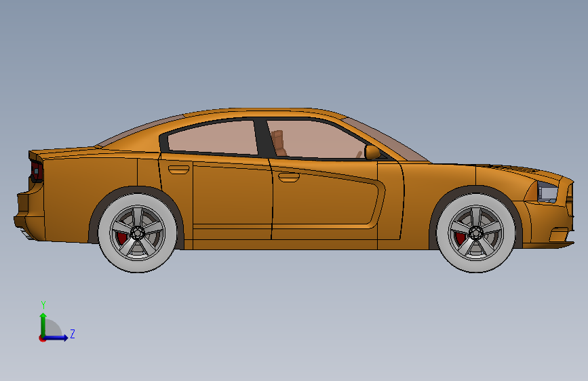The image size is (588, 381).
Task: Click the green Y axis of the triad
Action: (x=43, y=324)
